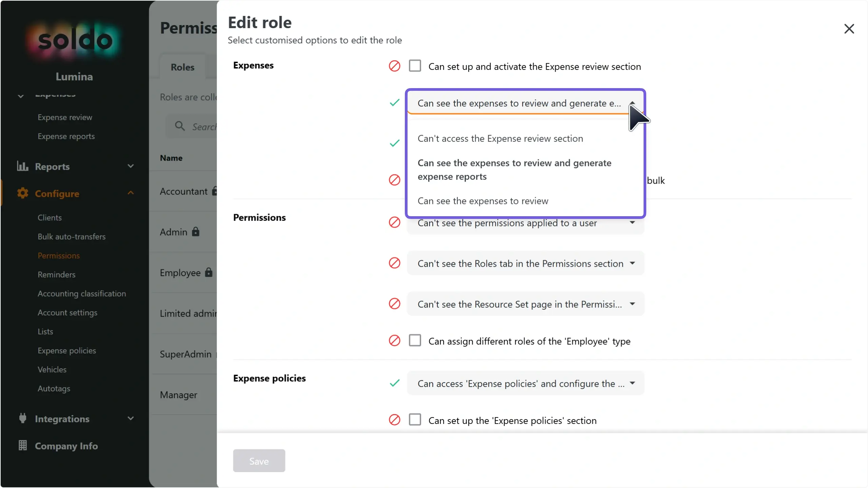Click the lock icon beside Admin
Viewport: 868px width, 488px height.
tap(196, 232)
